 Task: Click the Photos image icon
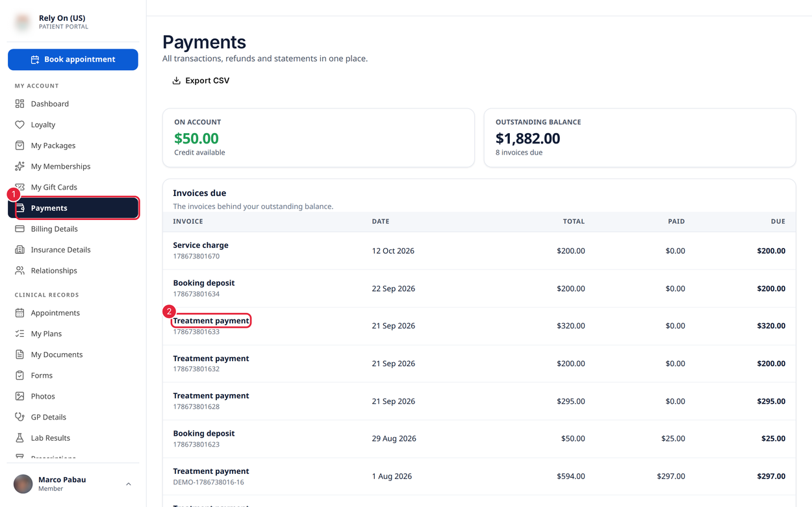pyautogui.click(x=19, y=396)
